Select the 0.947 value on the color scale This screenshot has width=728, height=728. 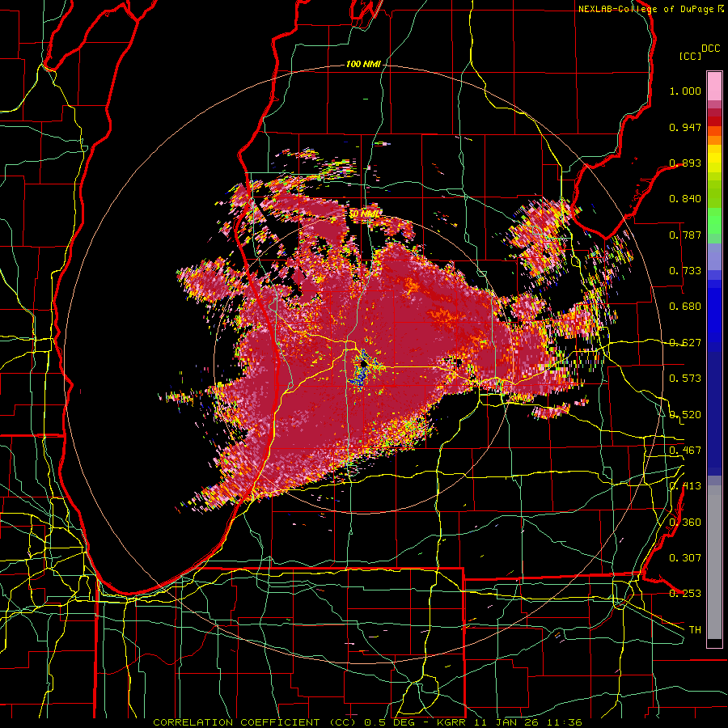click(685, 127)
